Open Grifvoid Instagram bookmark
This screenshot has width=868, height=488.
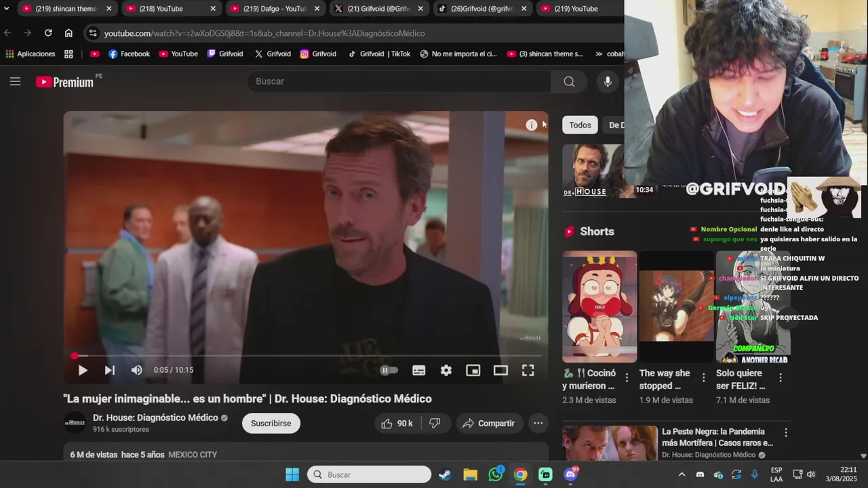318,54
